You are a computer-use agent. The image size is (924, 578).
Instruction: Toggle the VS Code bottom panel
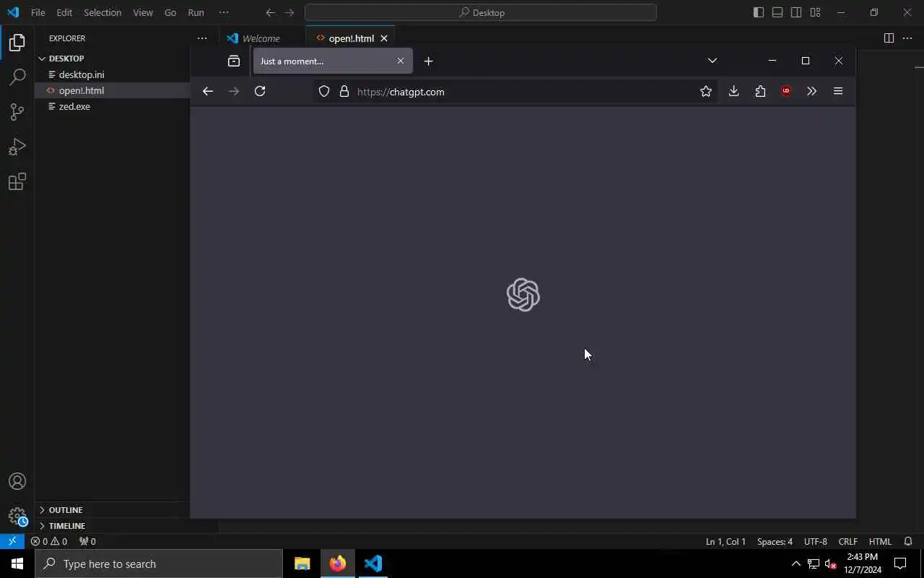tap(777, 12)
